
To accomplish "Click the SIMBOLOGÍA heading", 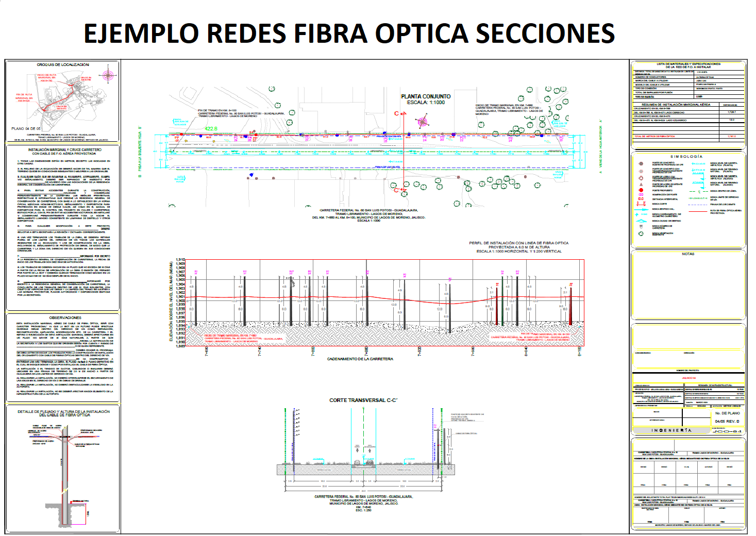I will click(x=686, y=156).
